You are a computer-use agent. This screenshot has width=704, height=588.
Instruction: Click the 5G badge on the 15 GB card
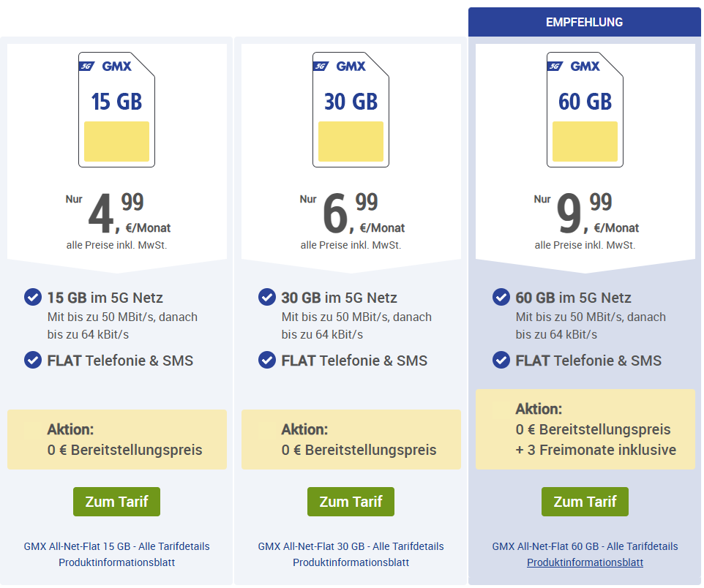coord(86,67)
